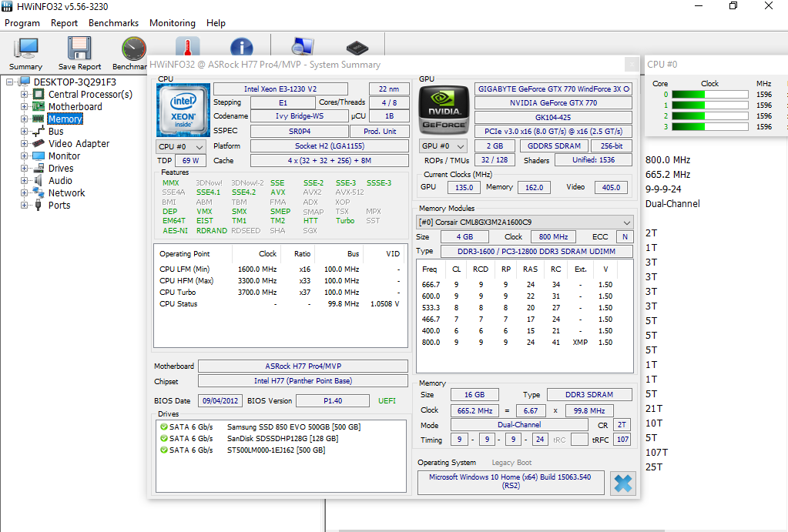This screenshot has width=788, height=532.
Task: Click the Drives tree icon
Action: click(x=39, y=169)
